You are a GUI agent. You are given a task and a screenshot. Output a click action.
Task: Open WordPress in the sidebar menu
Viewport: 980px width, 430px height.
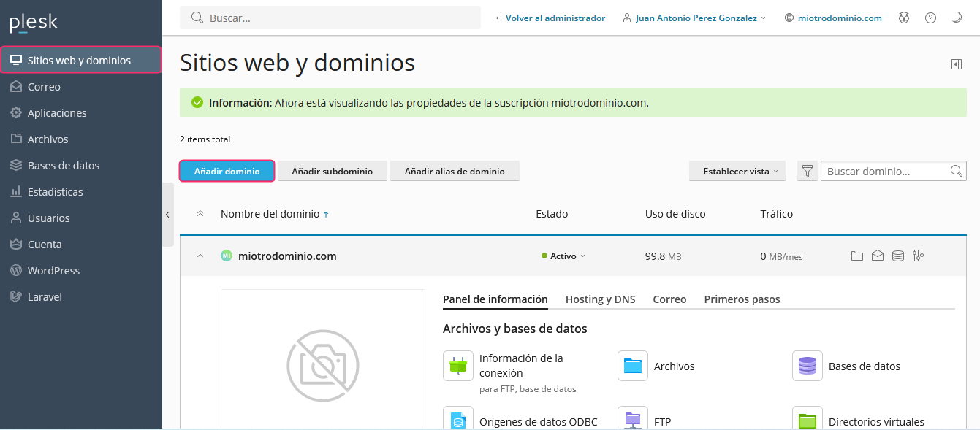coord(53,271)
